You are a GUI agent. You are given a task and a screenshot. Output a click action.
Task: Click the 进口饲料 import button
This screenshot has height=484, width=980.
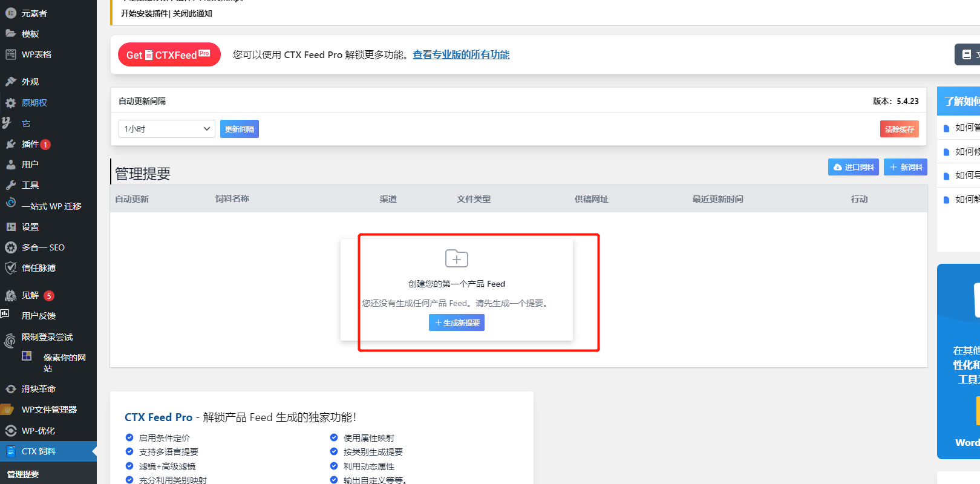coord(853,167)
